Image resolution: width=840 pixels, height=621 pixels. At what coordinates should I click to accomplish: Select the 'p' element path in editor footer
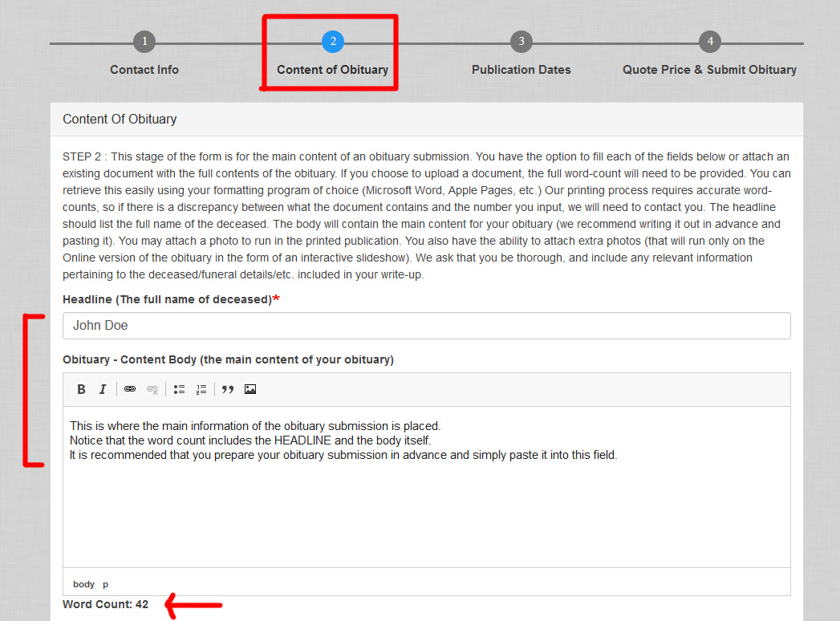106,584
